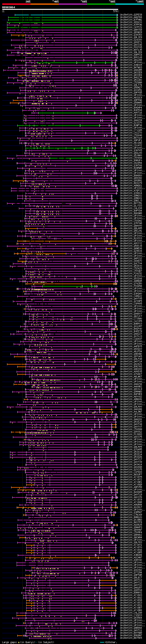Image resolution: width=146 pixels, height=644 pixels.
Task: Select hit UniRef100_B4G234
Action: (131, 77)
